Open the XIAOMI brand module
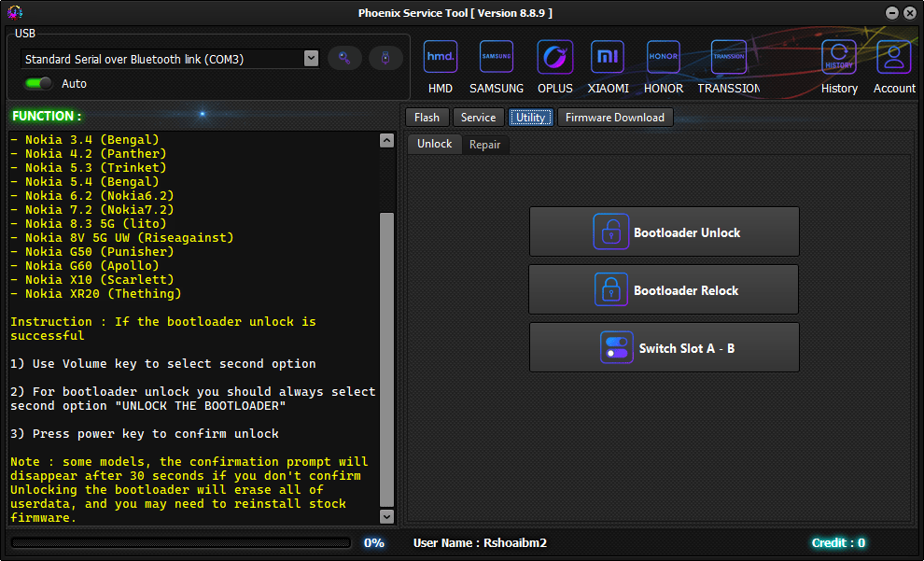The width and height of the screenshot is (924, 561). (608, 57)
